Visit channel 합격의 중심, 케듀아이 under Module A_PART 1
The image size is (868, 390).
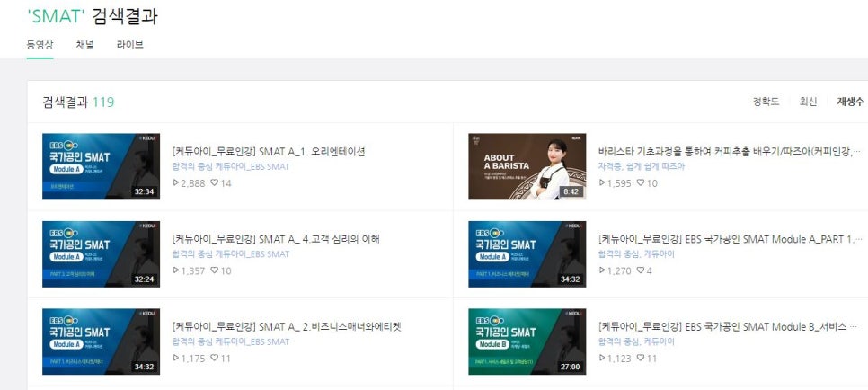[x=636, y=254]
